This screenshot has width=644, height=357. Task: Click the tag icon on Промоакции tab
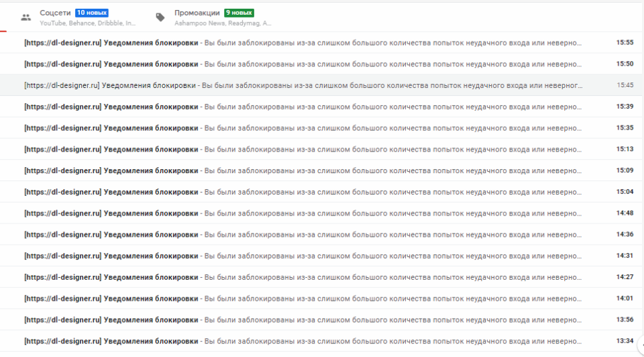[x=160, y=17]
